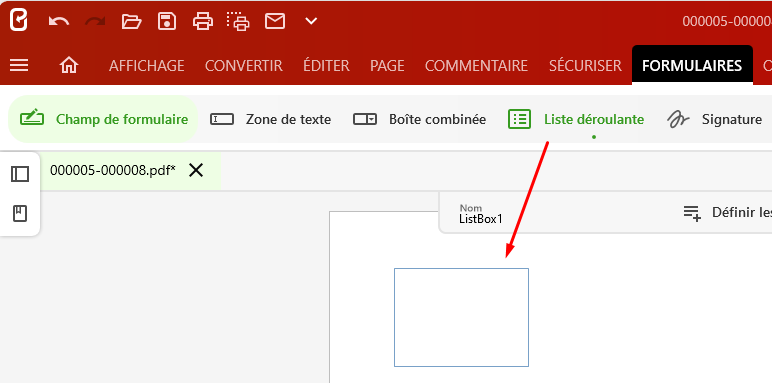Print the document

point(203,21)
